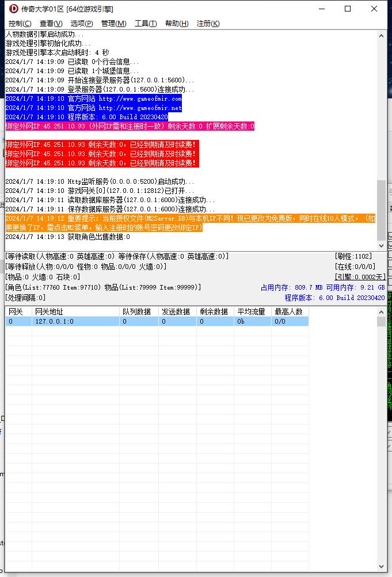Click the log panel scroll-up arrow

[381, 36]
